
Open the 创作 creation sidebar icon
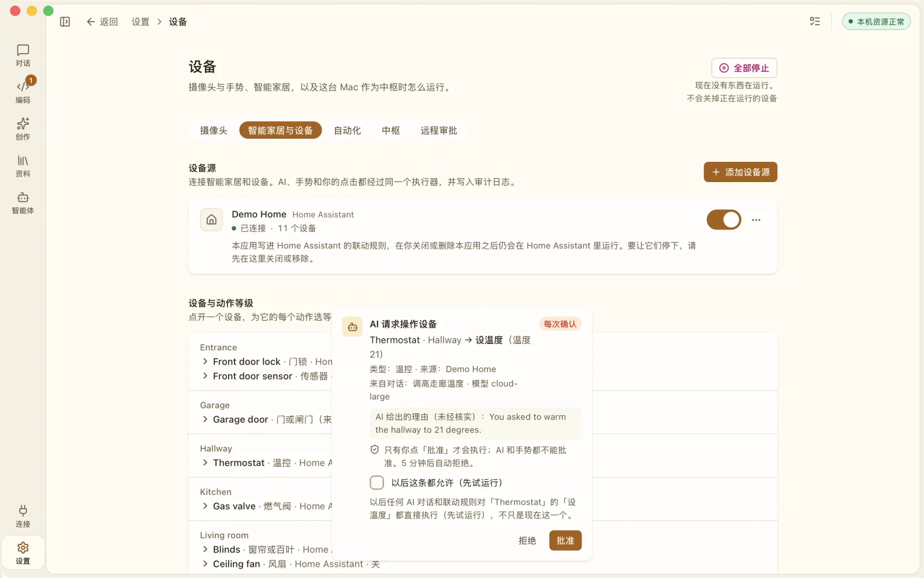(x=23, y=129)
